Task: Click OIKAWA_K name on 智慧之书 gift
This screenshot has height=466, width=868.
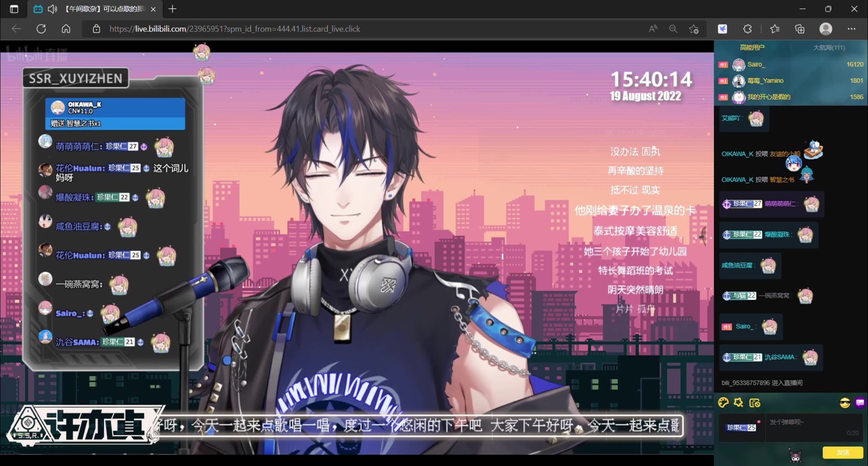Action: click(x=737, y=180)
